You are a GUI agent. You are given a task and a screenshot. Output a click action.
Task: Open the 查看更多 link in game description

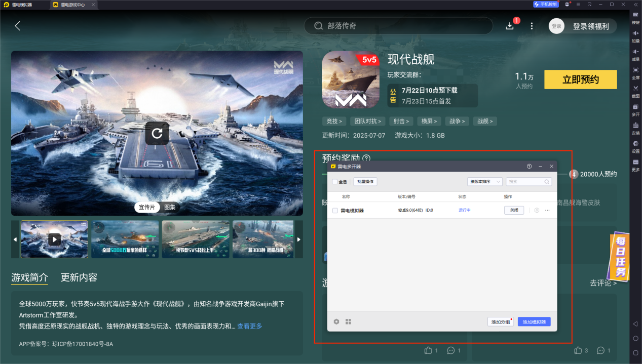249,326
